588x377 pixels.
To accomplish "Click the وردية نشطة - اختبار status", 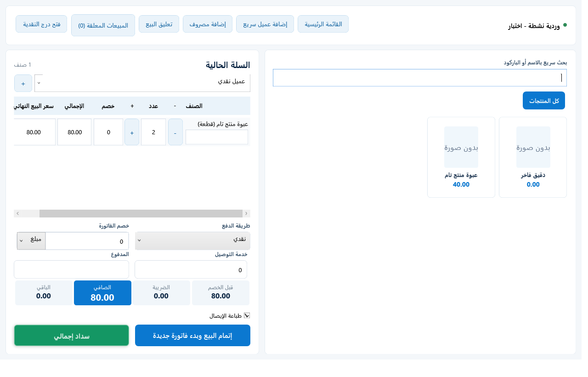I will click(x=537, y=26).
